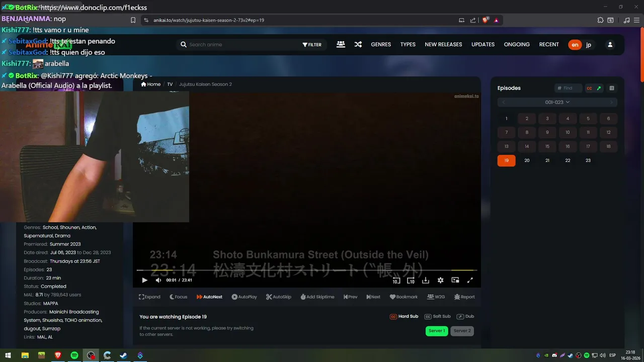The width and height of the screenshot is (644, 362).
Task: Toggle the green dub microphone filter
Action: point(599,88)
